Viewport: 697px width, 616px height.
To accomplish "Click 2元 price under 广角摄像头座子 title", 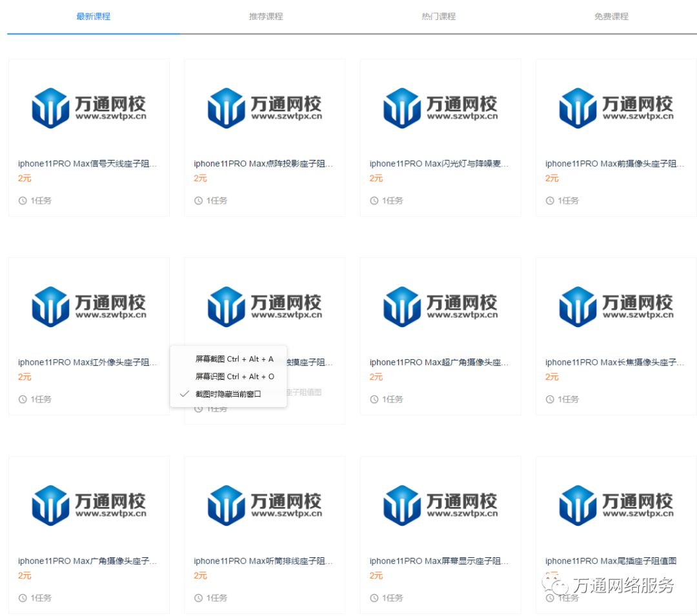I will click(25, 575).
